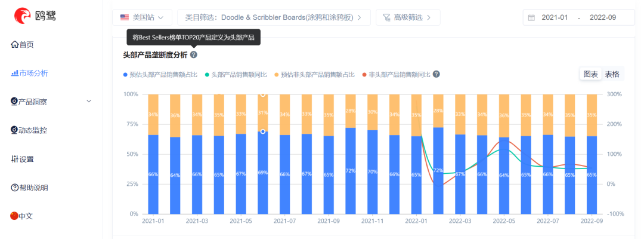Click the US flag icon
This screenshot has width=644, height=239.
pyautogui.click(x=125, y=17)
